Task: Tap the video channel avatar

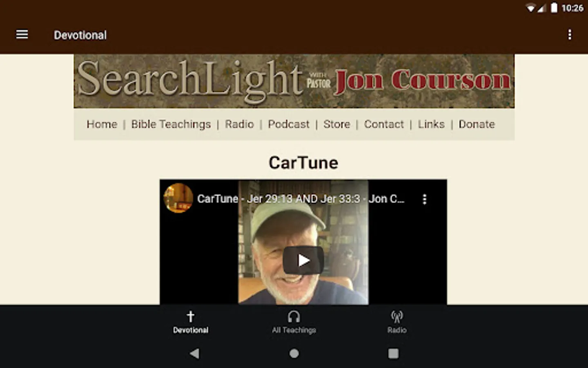Action: (178, 198)
